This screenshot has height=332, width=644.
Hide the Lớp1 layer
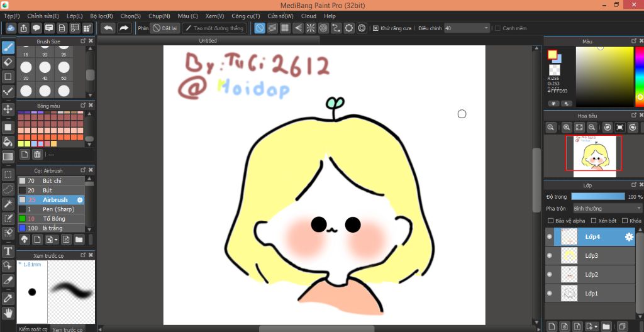coord(550,294)
